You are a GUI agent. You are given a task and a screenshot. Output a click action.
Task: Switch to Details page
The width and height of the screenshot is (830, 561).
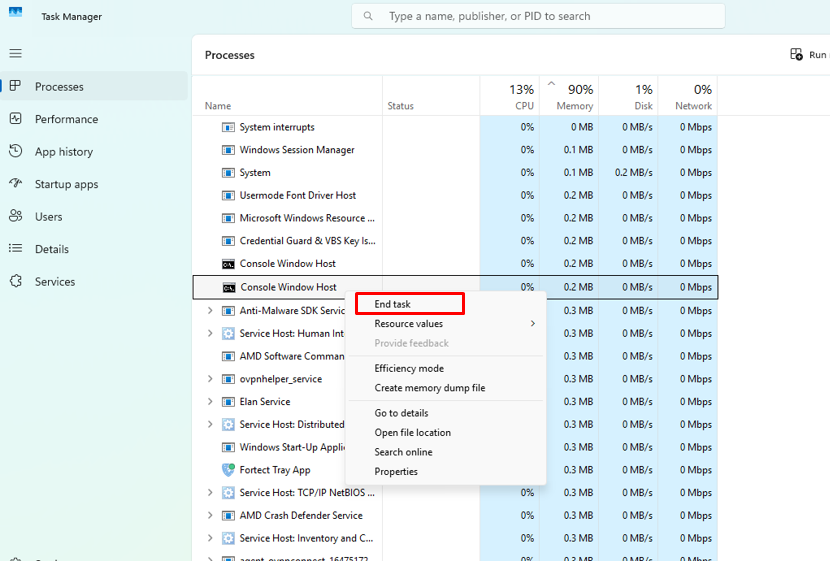tap(51, 249)
